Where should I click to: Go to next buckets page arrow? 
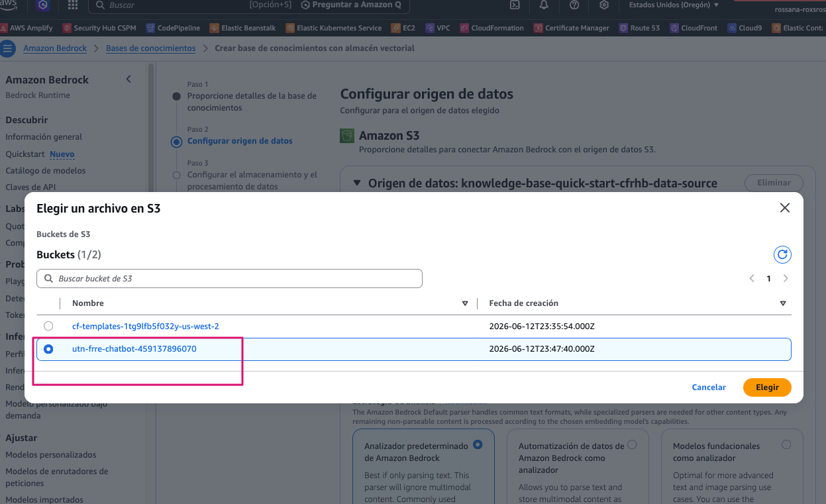coord(786,279)
